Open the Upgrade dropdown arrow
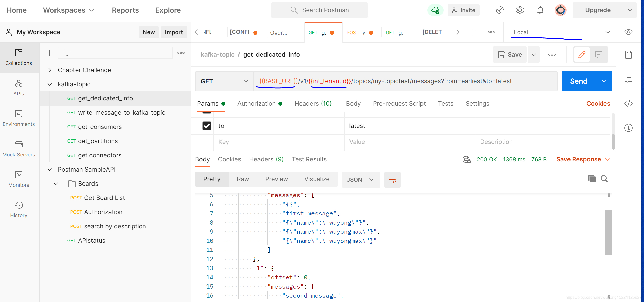Image resolution: width=644 pixels, height=302 pixels. coord(630,10)
